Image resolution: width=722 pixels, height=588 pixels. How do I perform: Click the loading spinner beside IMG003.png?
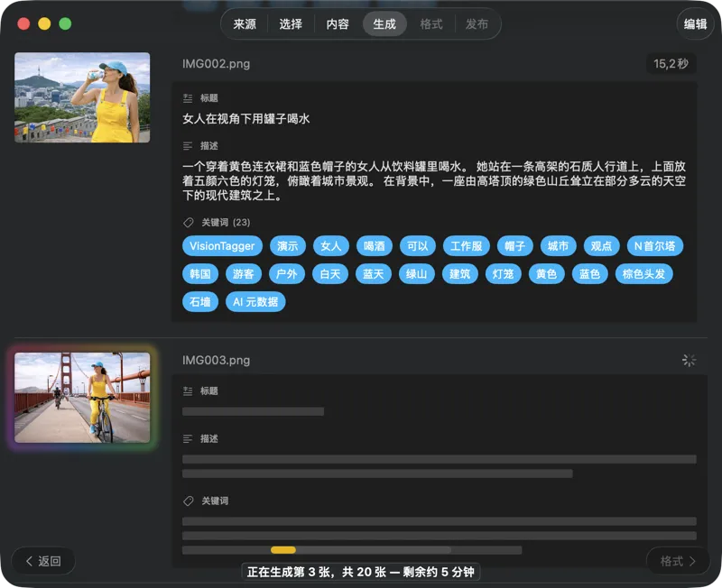690,360
